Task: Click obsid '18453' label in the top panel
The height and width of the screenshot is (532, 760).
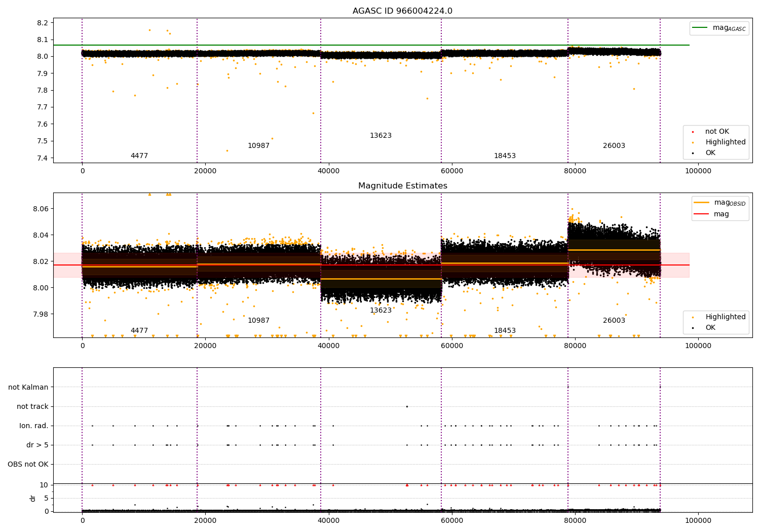Action: pyautogui.click(x=505, y=156)
